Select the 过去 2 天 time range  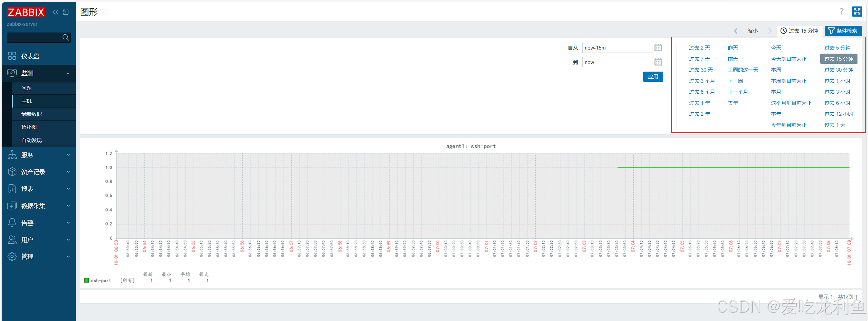699,48
